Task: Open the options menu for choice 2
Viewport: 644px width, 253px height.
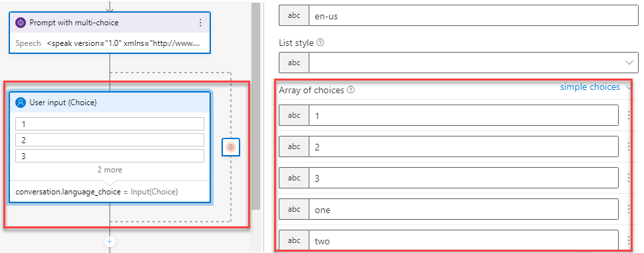Action: coord(629,146)
